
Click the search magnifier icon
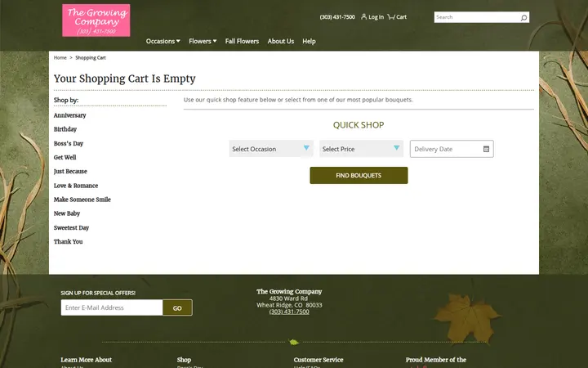click(x=523, y=17)
